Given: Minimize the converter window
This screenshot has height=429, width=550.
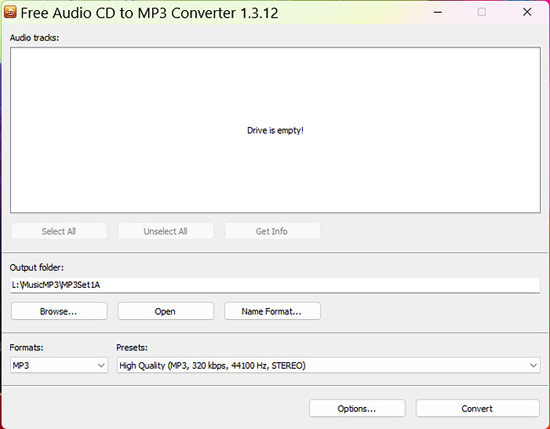Looking at the screenshot, I should [x=437, y=12].
